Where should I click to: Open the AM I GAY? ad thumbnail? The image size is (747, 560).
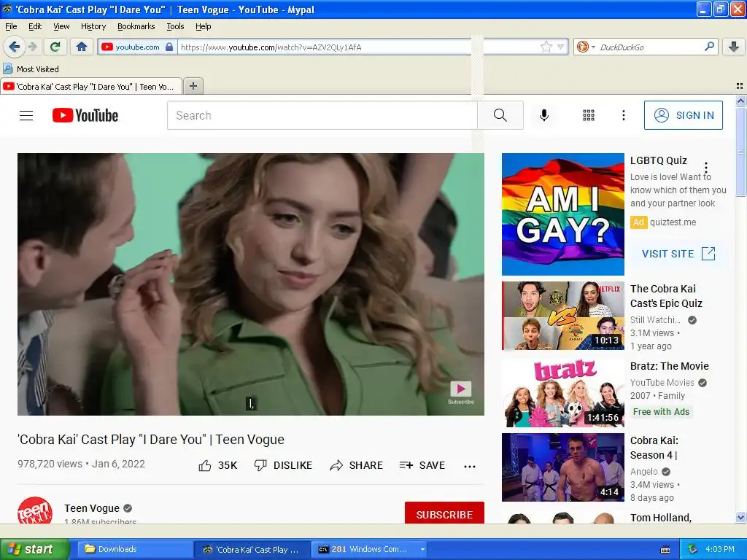click(562, 214)
